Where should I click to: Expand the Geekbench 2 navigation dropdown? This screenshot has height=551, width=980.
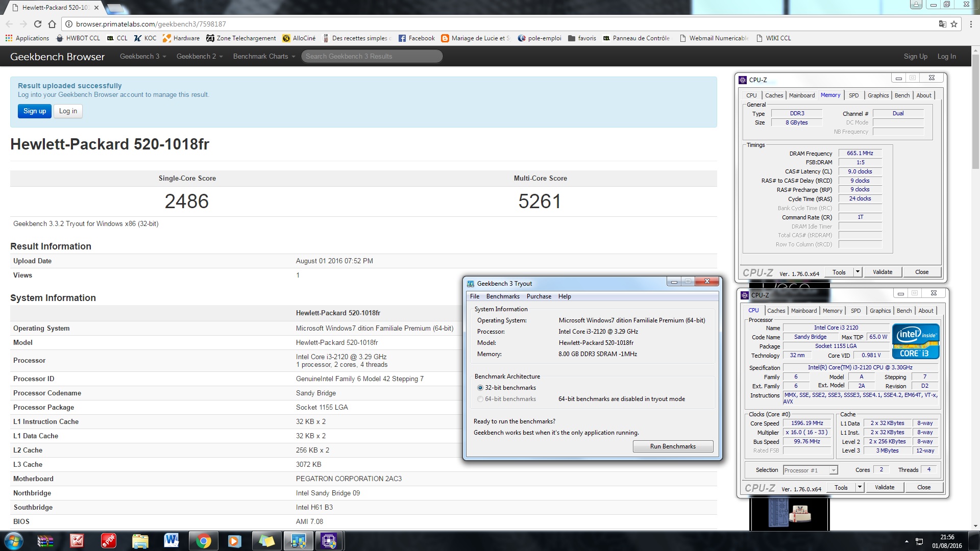[x=200, y=56]
